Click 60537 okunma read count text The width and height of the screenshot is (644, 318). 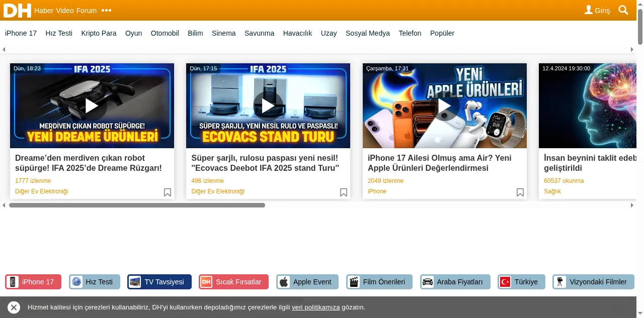click(564, 181)
